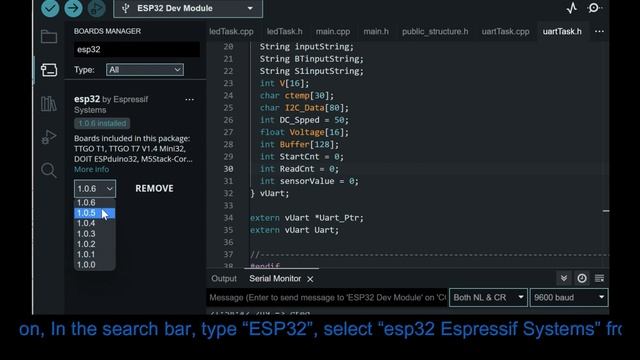Screen dimensions: 640x360
Task: Click the Verify checkmark button
Action: pyautogui.click(x=50, y=8)
